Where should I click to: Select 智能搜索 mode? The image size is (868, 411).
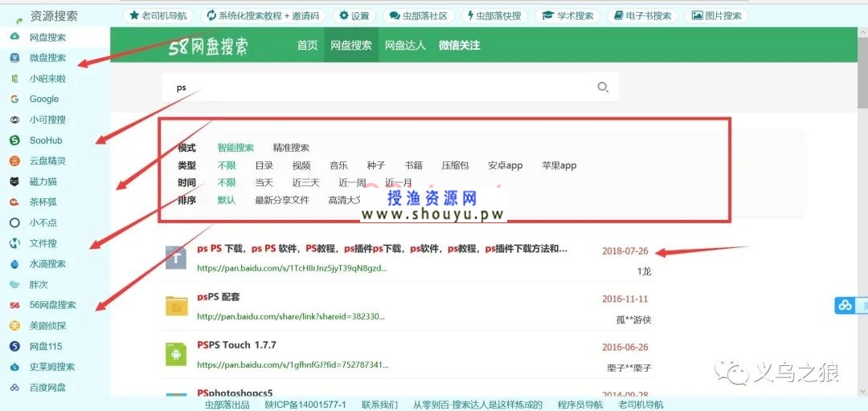(235, 148)
